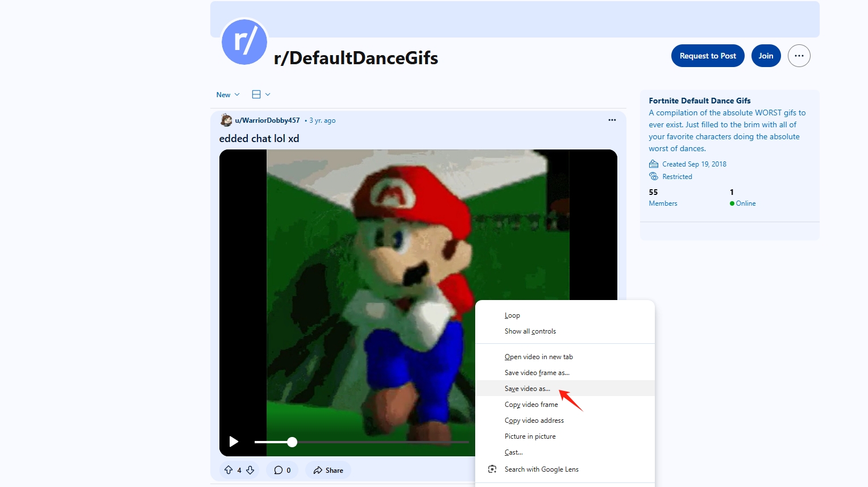Choose Search with Google Lens
This screenshot has width=868, height=487.
point(565,469)
